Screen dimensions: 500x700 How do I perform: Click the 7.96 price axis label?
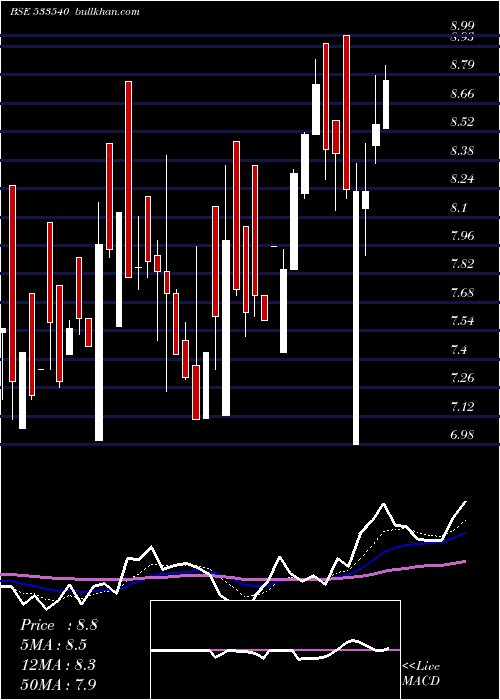click(462, 236)
